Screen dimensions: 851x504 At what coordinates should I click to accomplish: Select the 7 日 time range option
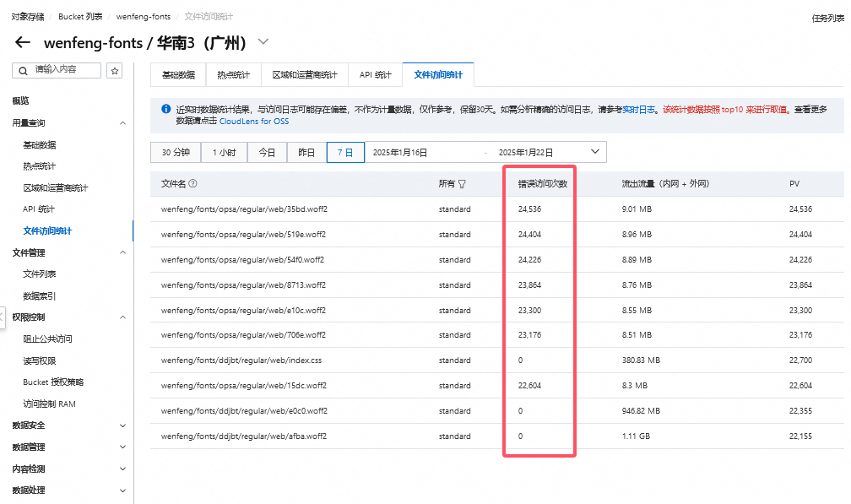pyautogui.click(x=344, y=153)
